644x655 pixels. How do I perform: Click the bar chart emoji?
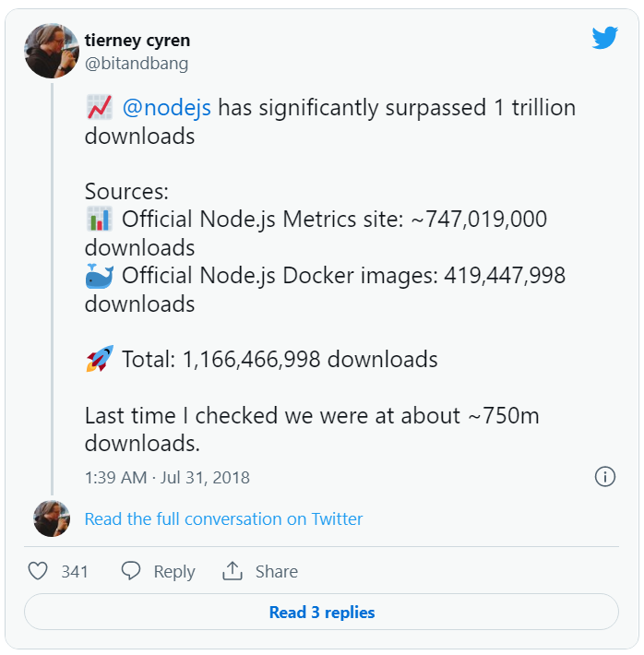tap(99, 220)
